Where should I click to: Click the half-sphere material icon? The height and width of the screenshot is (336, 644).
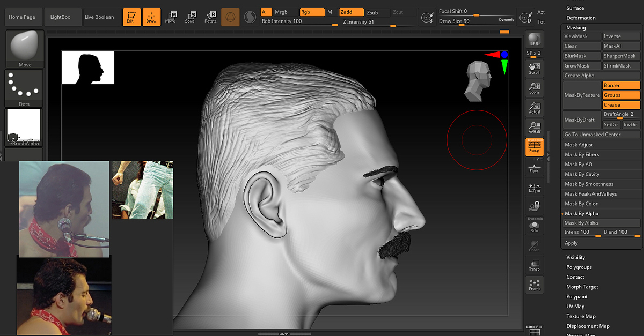(x=250, y=17)
